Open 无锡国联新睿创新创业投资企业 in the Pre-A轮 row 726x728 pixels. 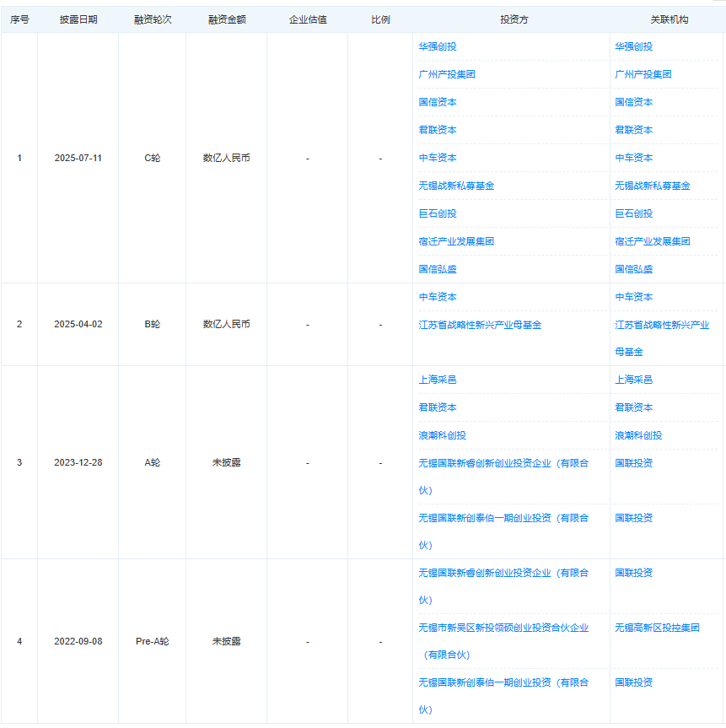pyautogui.click(x=503, y=586)
